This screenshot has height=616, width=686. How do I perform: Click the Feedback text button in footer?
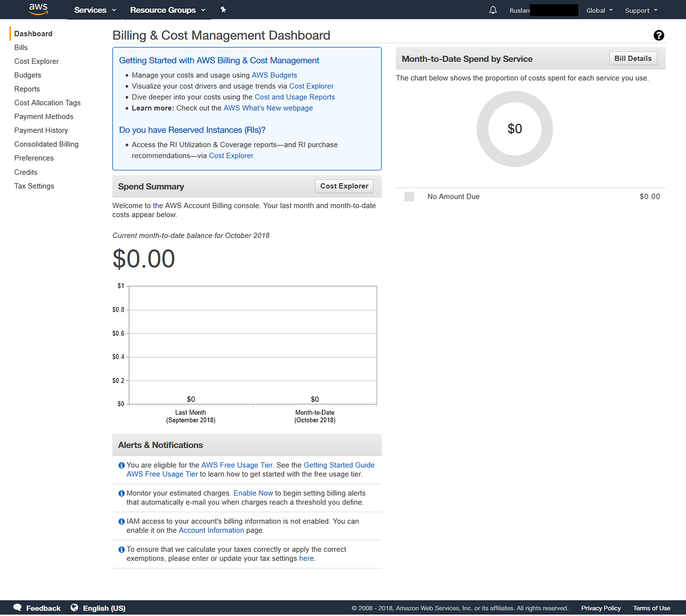(x=43, y=608)
